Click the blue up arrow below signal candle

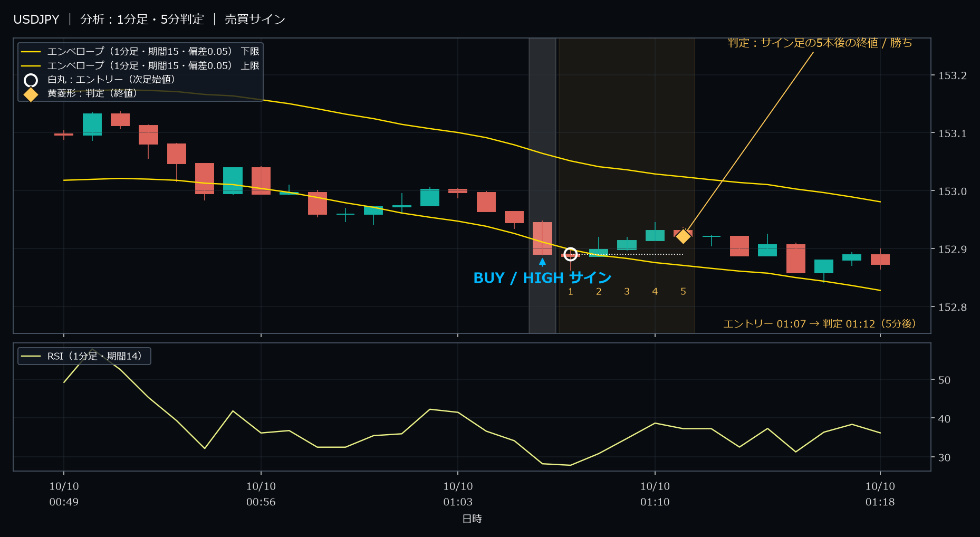point(542,262)
